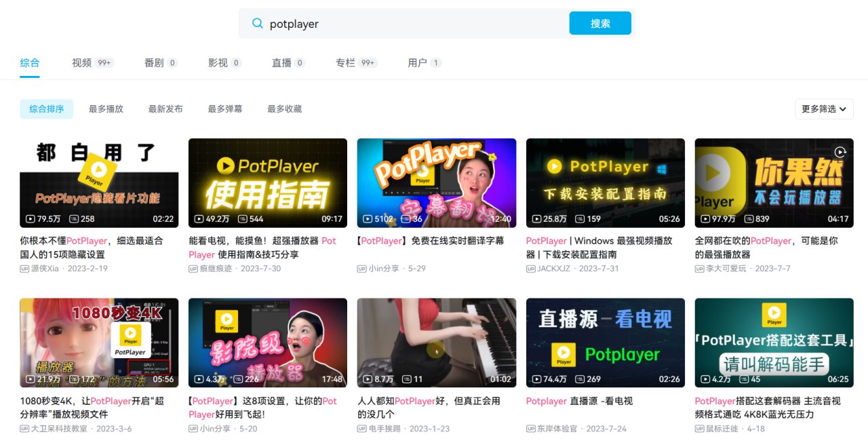
Task: Open title PotPlayer搭配这套解码器
Action: pos(768,408)
